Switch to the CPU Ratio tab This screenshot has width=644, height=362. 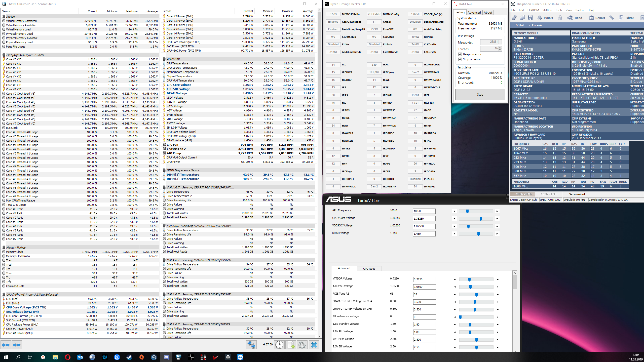coord(369,269)
